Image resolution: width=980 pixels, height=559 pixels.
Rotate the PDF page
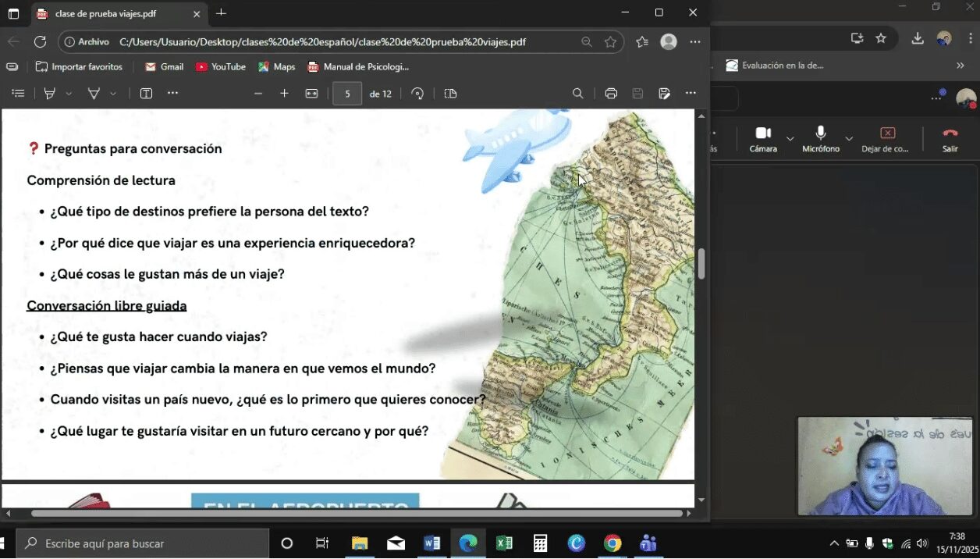coord(417,94)
